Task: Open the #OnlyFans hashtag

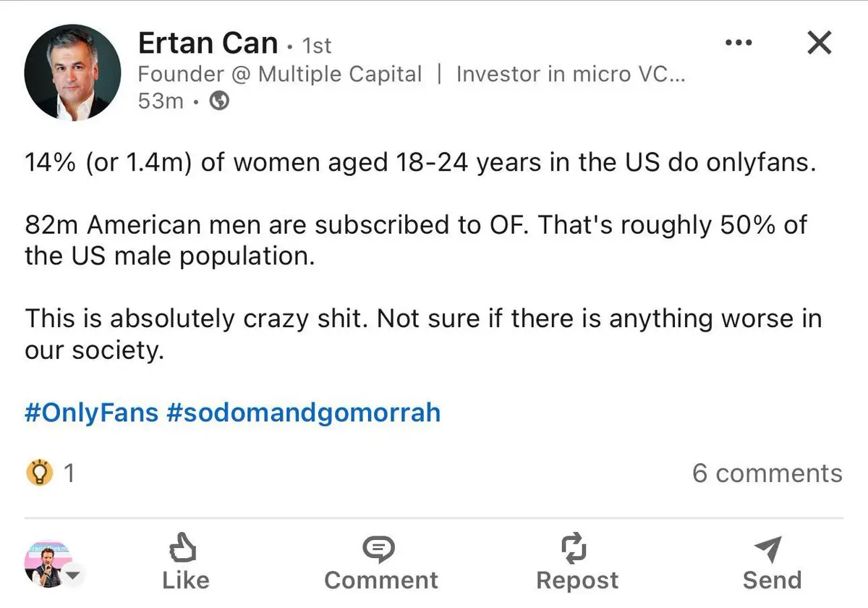Action: click(x=92, y=413)
